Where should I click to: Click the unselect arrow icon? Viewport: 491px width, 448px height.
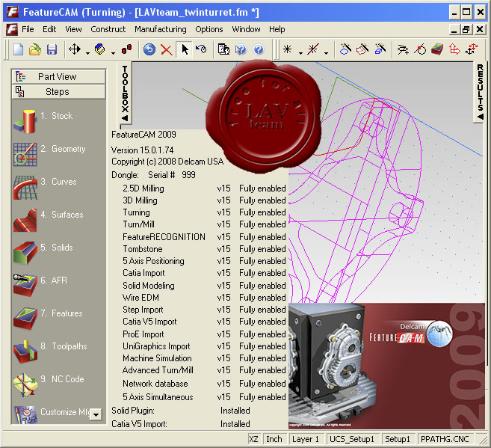click(x=201, y=49)
